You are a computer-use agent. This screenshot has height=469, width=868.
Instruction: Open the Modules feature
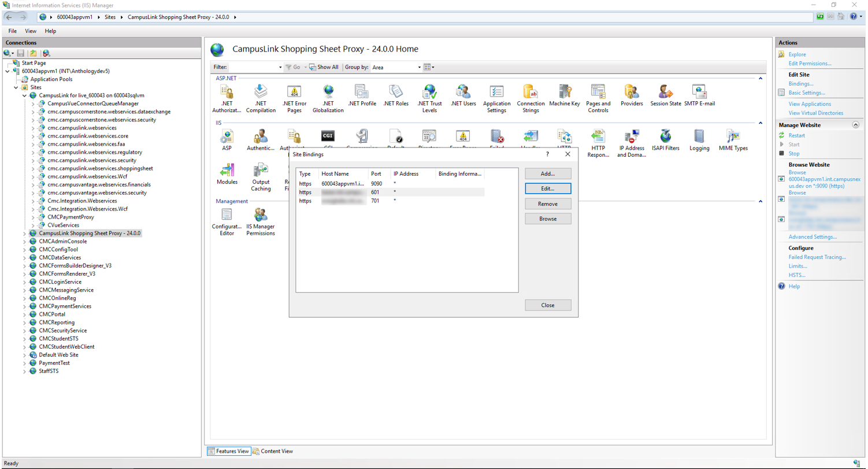227,174
